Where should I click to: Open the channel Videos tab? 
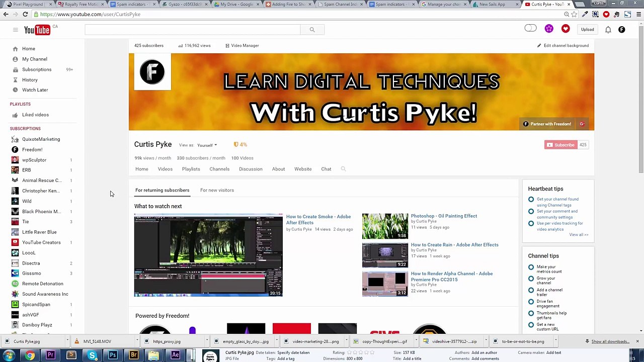coord(165,169)
